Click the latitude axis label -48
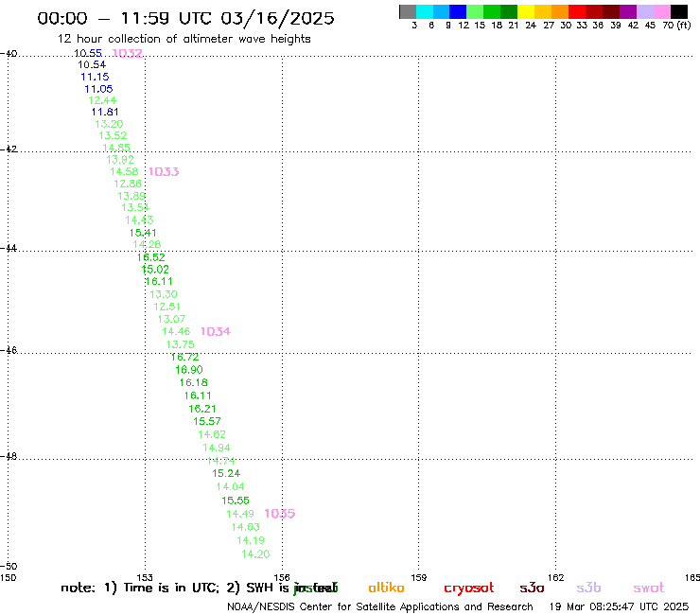 click(x=9, y=456)
